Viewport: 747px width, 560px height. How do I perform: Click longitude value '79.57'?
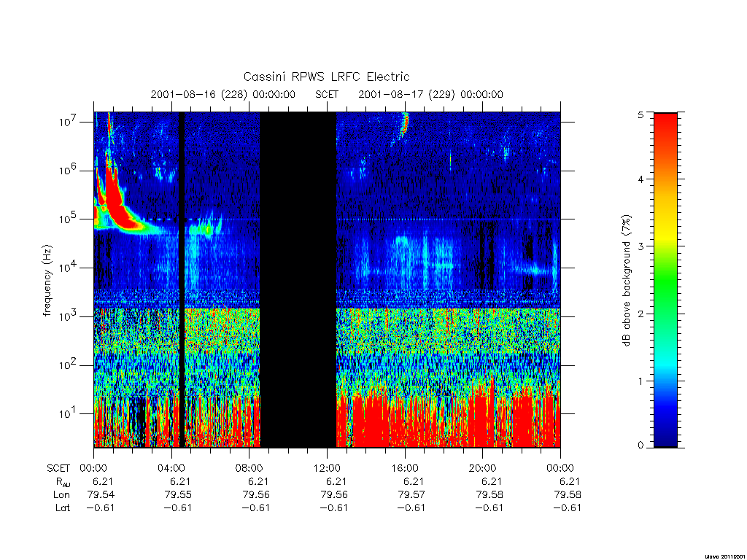411,495
